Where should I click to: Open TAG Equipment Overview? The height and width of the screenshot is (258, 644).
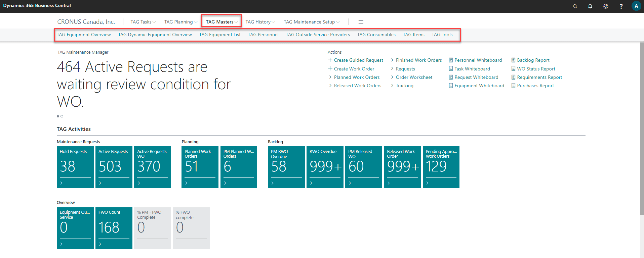(84, 35)
